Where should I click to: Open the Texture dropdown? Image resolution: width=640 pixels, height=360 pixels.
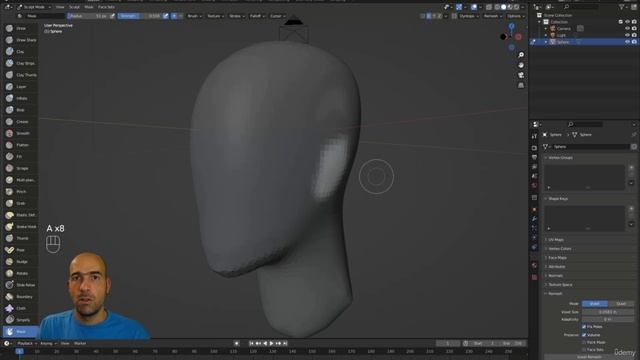point(215,16)
